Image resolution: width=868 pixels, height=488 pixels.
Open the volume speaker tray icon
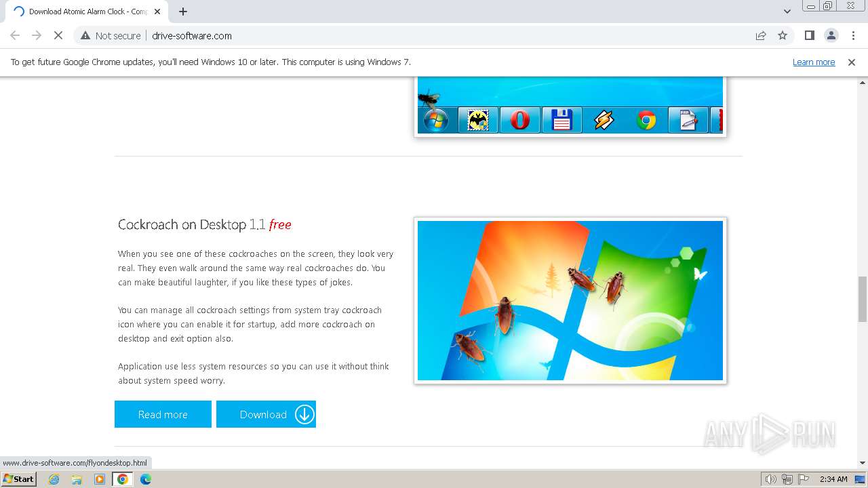(x=771, y=479)
